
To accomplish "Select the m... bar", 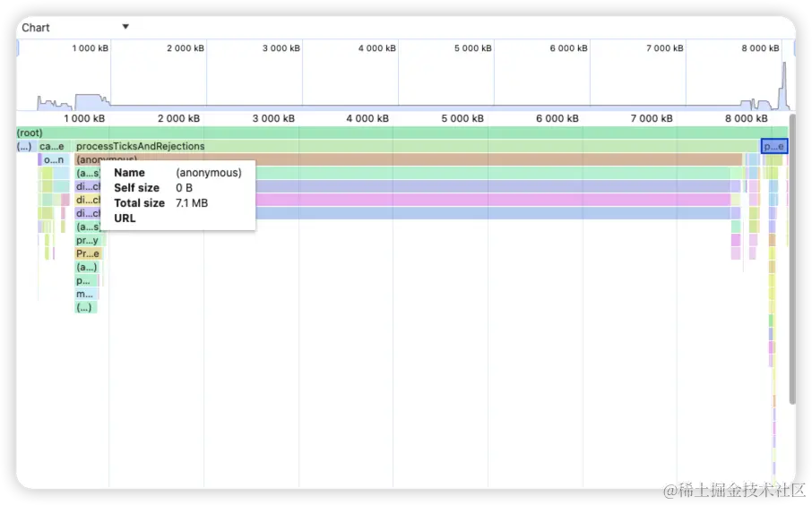I will point(86,294).
